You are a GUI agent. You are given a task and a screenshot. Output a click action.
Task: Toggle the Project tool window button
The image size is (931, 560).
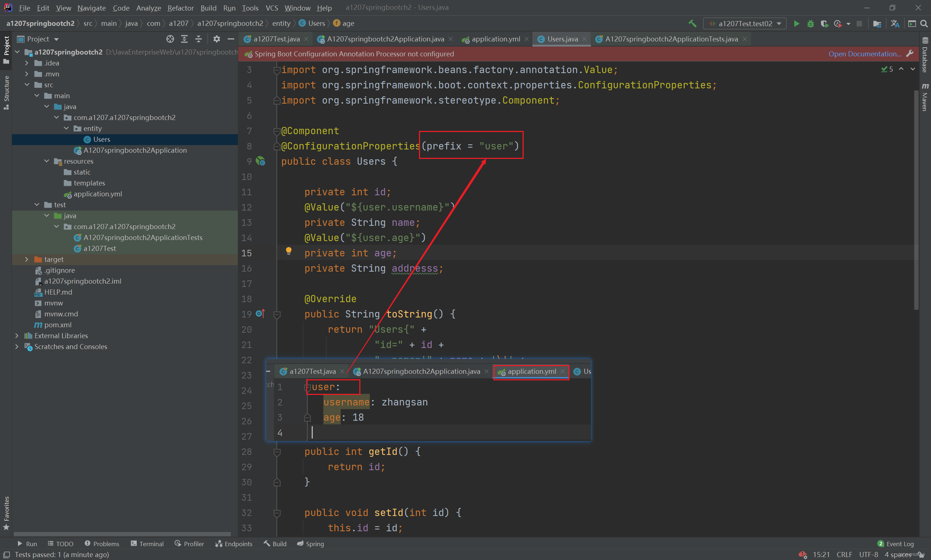point(6,50)
